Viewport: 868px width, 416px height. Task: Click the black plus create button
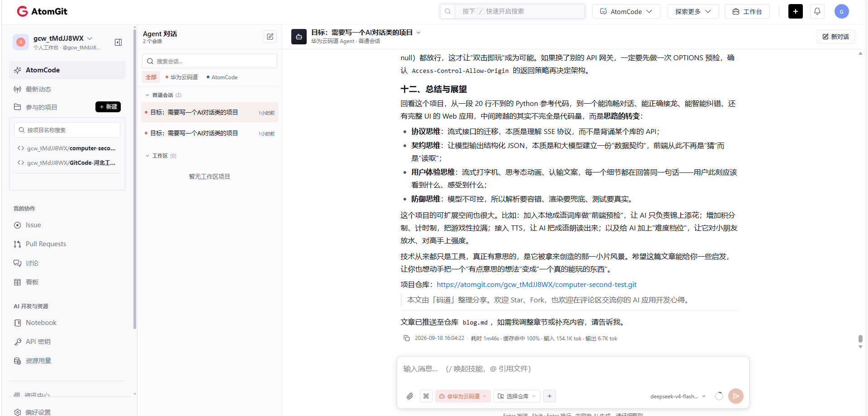pos(795,11)
